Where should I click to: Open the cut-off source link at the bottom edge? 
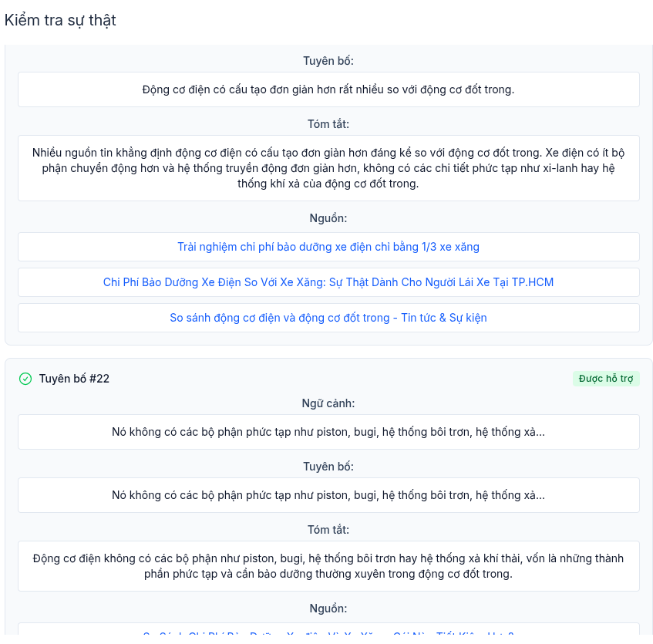[328, 635]
